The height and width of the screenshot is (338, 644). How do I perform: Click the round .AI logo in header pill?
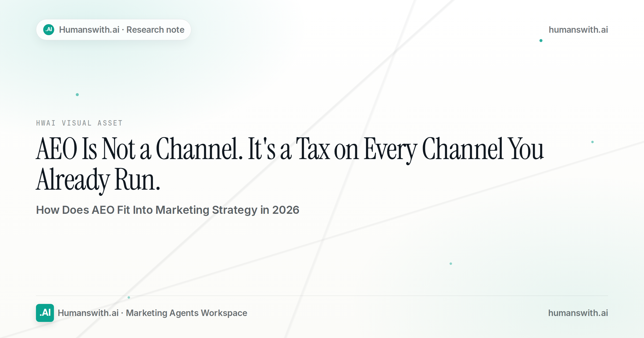tap(49, 30)
